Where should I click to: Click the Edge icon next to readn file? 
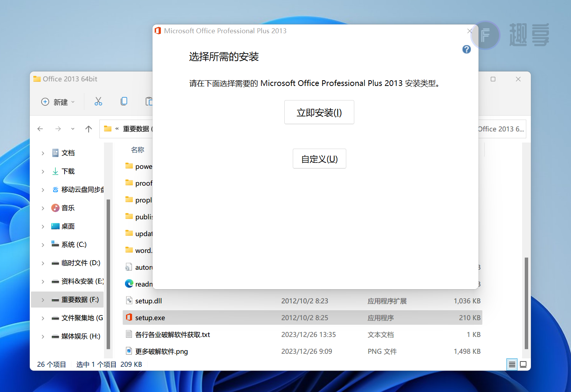(129, 283)
